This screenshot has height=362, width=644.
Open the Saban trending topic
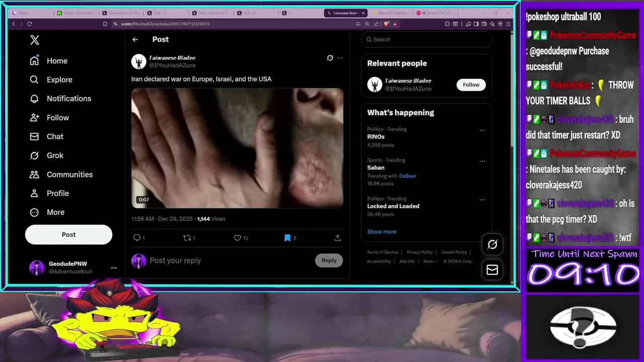pos(376,168)
